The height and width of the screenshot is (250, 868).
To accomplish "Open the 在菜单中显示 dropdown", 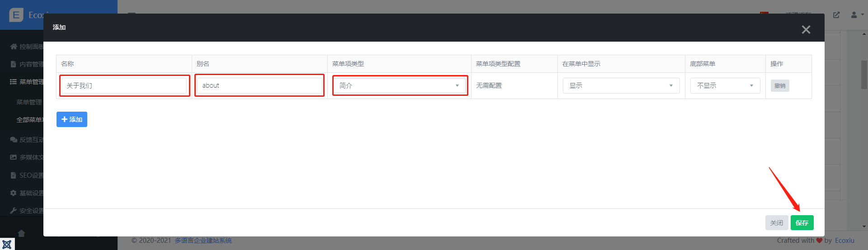I will coord(621,85).
